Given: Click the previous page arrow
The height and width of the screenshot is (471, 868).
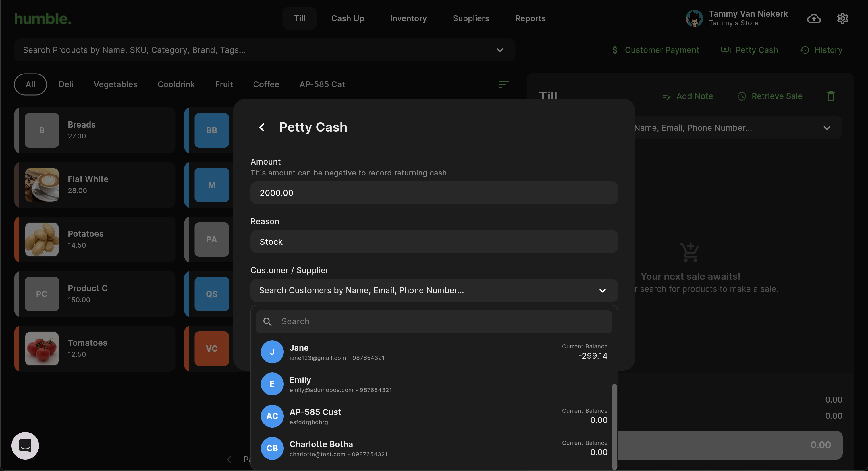Looking at the screenshot, I should click(x=229, y=459).
